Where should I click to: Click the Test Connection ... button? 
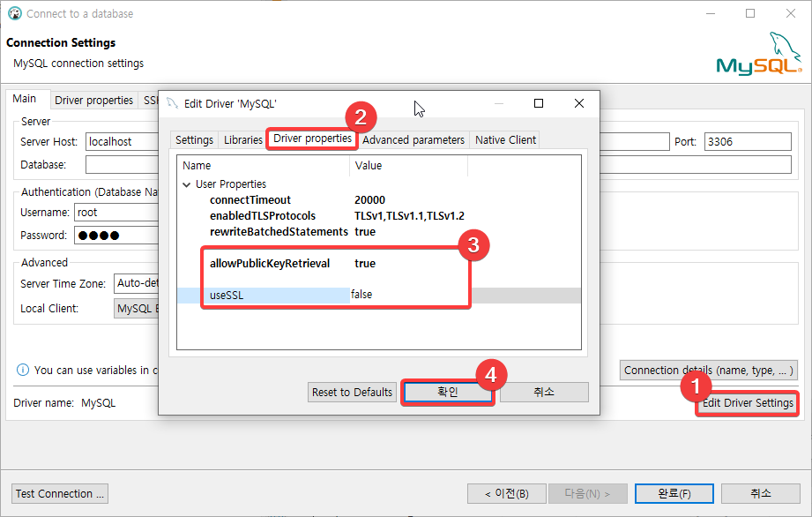60,494
